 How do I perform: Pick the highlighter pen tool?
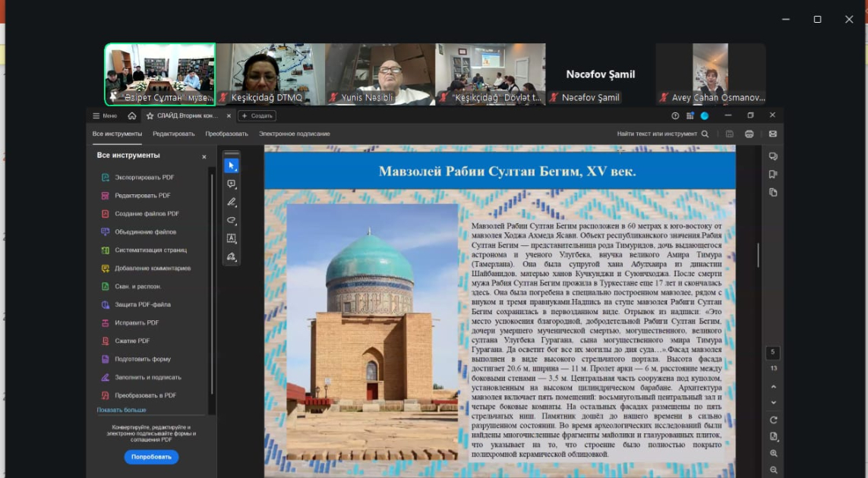[232, 202]
